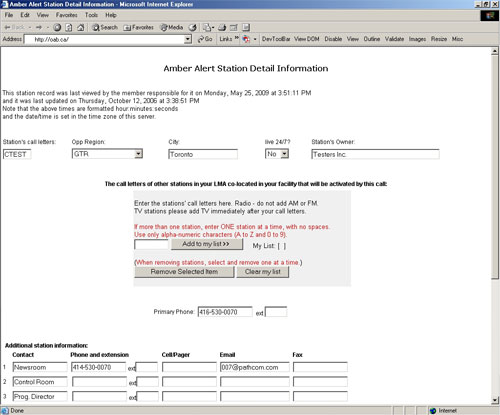Open the DevToolBar logo dropdown arrow
This screenshot has height=415, width=500.
tap(255, 39)
